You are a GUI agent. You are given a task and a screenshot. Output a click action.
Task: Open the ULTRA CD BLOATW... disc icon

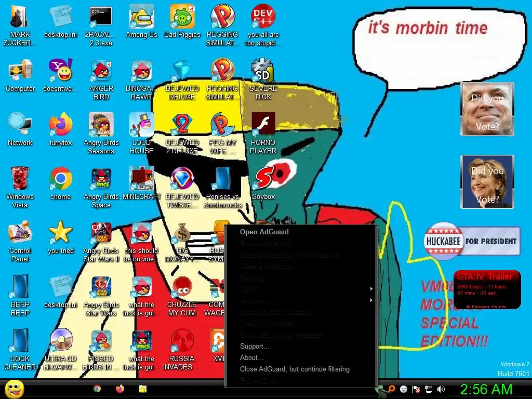[x=61, y=349]
